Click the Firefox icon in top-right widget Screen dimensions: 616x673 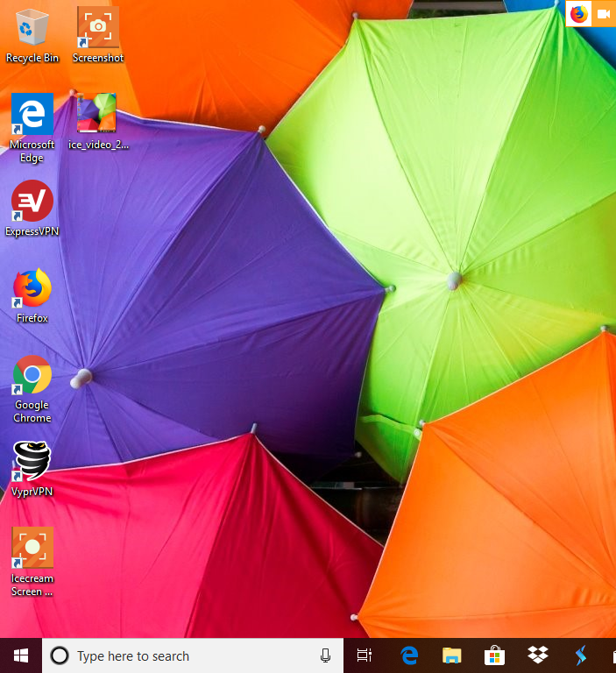pos(578,14)
